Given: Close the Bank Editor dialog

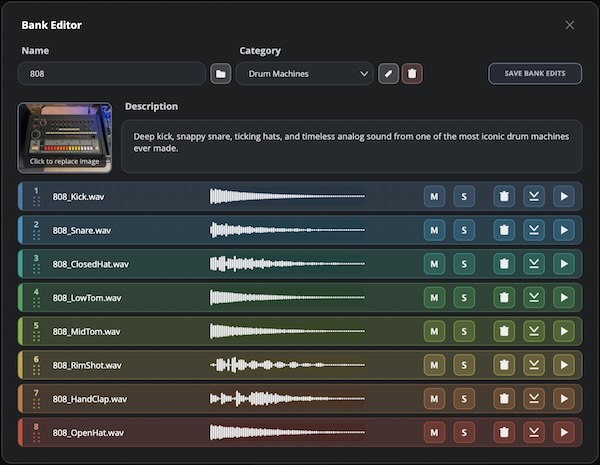Looking at the screenshot, I should (569, 25).
